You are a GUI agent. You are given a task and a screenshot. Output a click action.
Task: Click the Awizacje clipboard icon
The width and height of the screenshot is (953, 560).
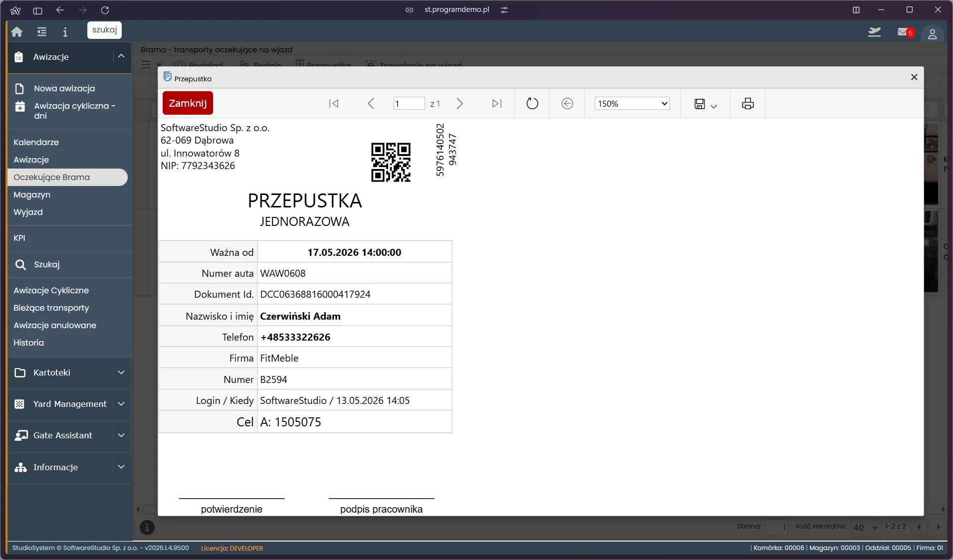point(19,57)
